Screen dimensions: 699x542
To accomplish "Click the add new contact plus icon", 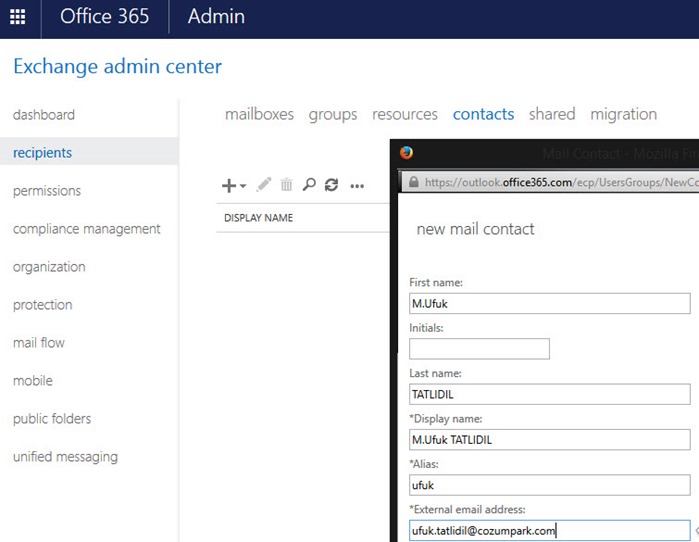I will tap(229, 185).
